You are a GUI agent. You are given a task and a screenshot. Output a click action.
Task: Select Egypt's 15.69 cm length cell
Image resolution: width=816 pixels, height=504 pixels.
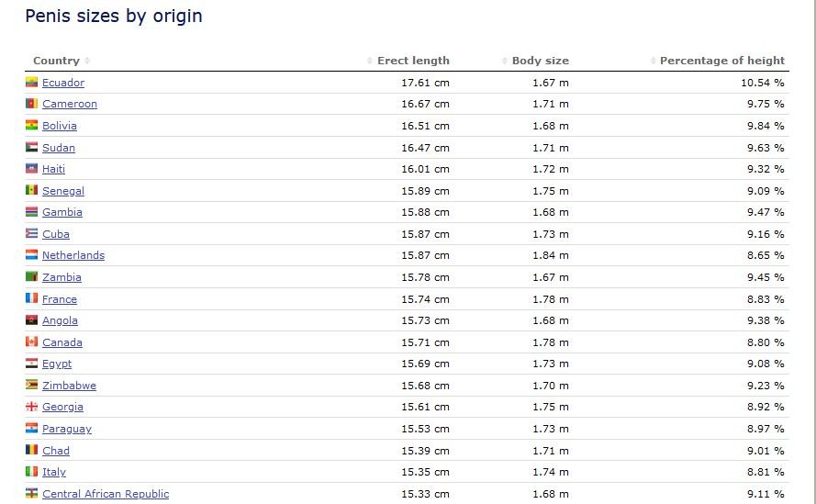coord(425,364)
